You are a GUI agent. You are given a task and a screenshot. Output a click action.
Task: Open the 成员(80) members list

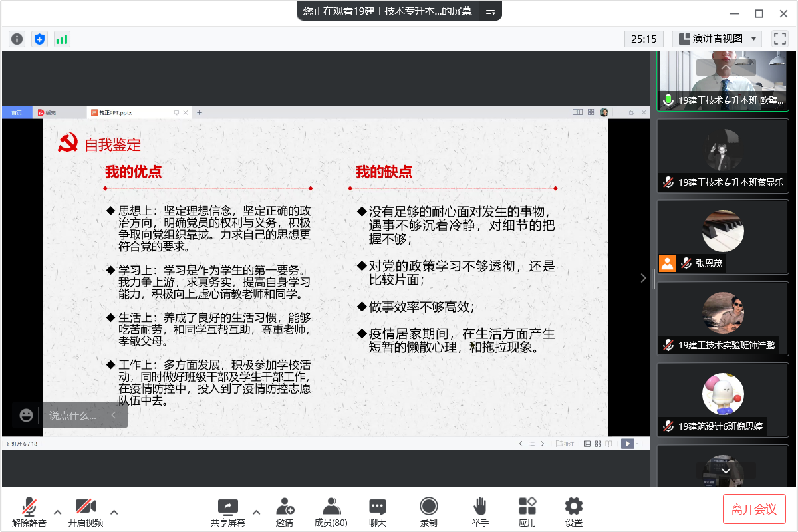point(331,511)
